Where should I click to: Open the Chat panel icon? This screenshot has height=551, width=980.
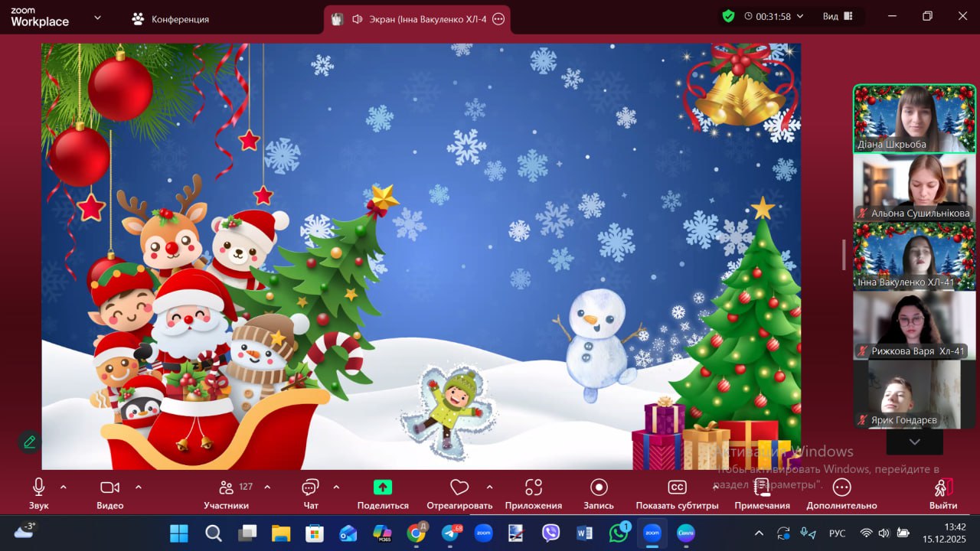coord(310,487)
